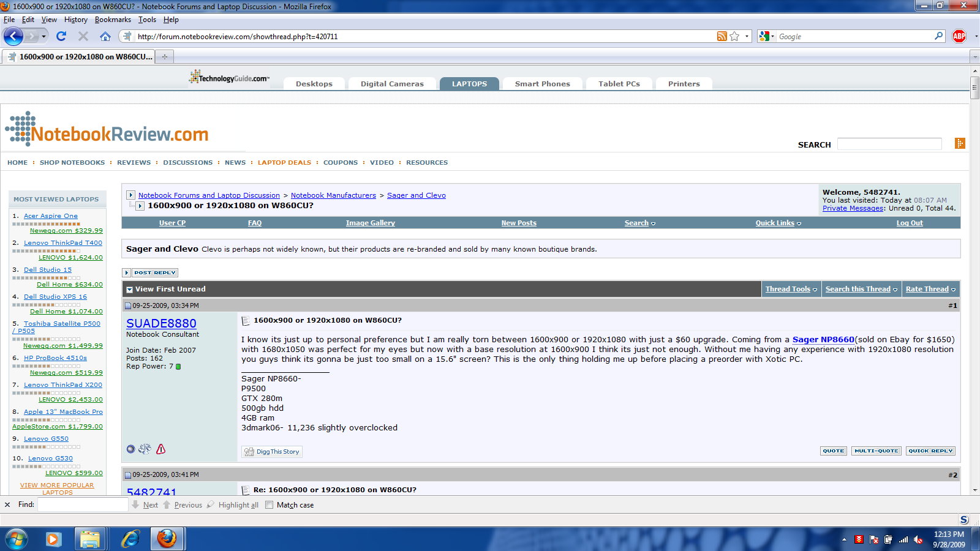Open the Tools menu

[147, 20]
